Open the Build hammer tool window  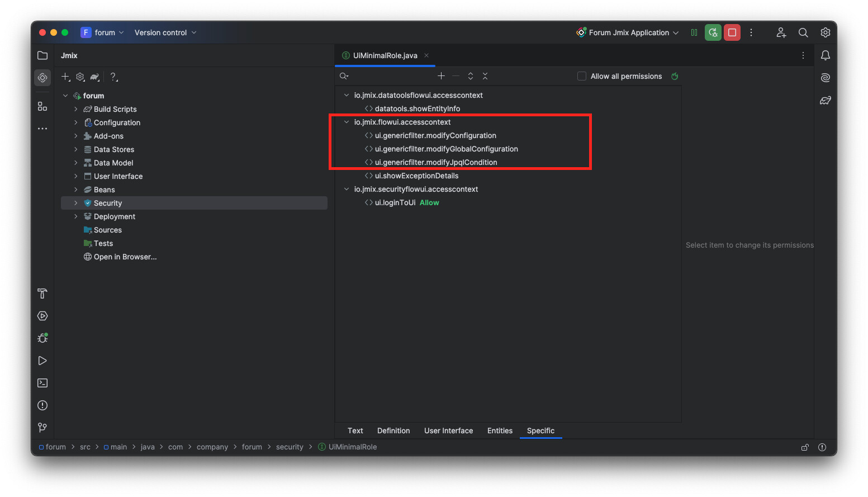point(42,294)
